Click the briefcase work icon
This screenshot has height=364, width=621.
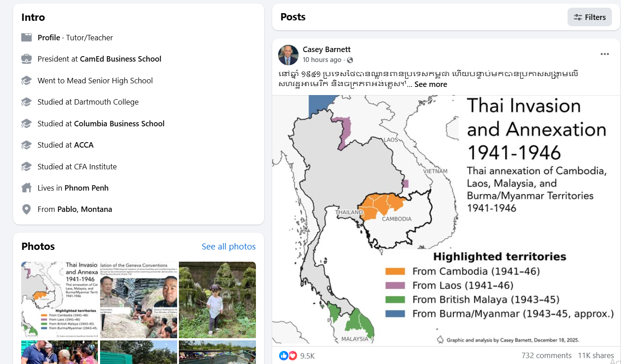pyautogui.click(x=27, y=59)
